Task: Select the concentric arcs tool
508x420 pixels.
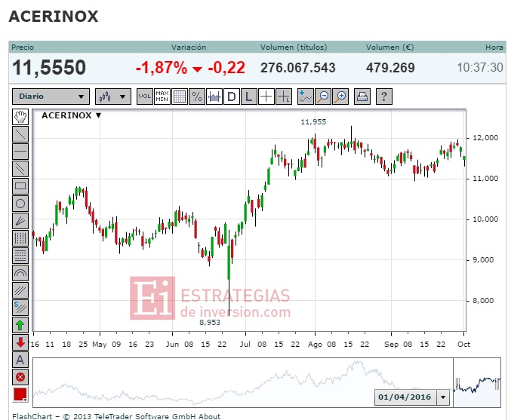Action: tap(20, 273)
